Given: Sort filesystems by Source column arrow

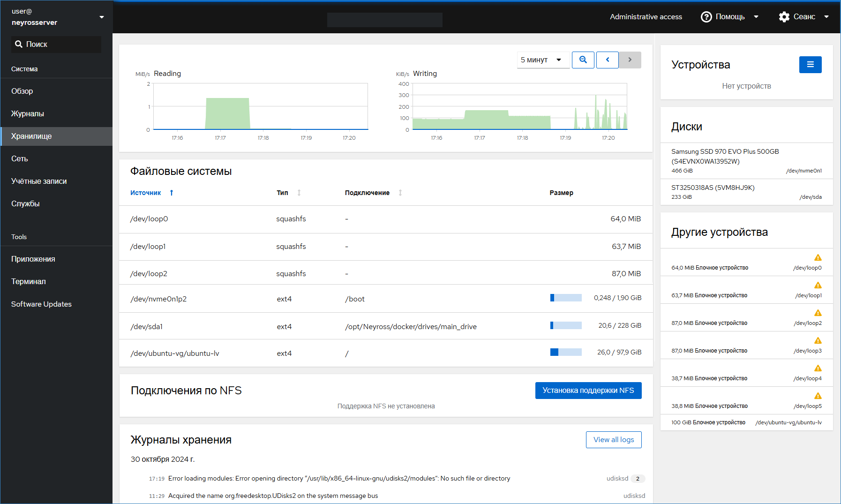Looking at the screenshot, I should 172,193.
